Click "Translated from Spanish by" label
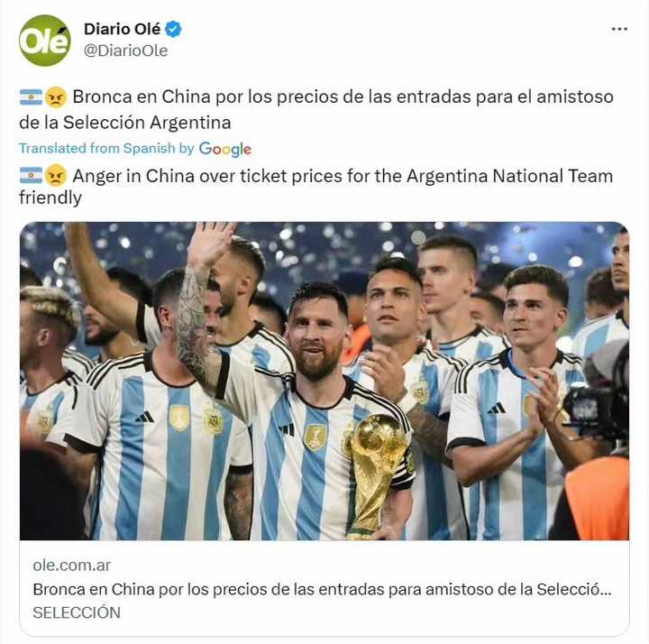 (106, 148)
